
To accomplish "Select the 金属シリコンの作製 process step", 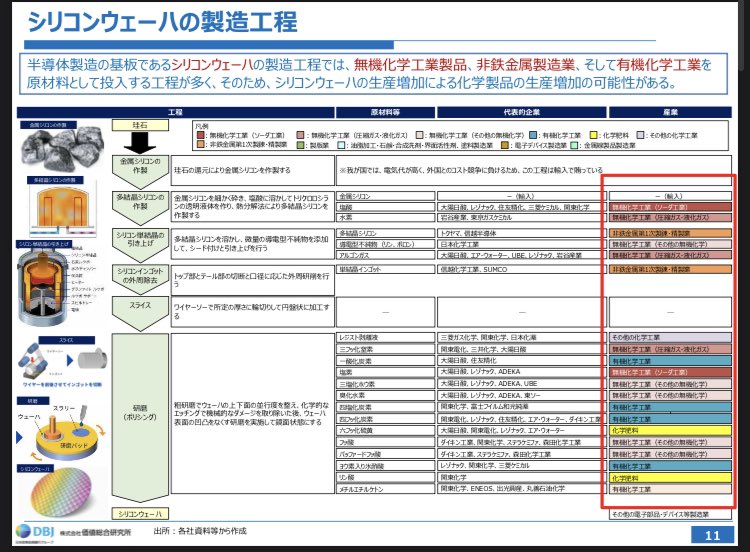I will pos(140,170).
